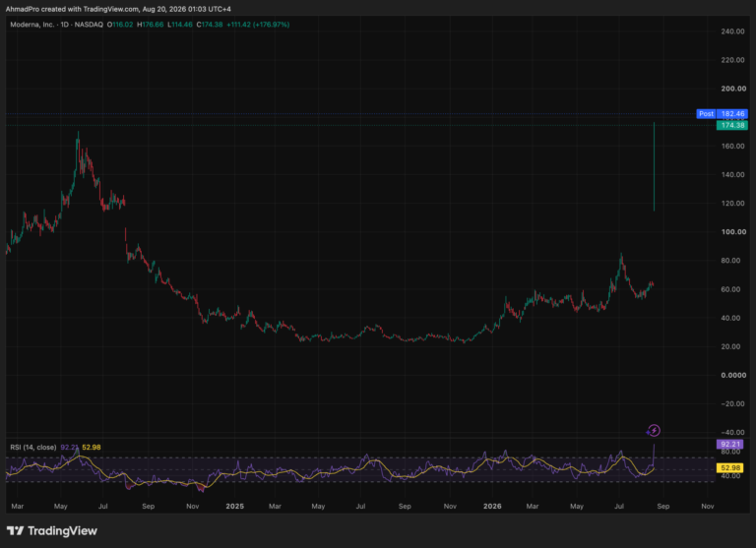The height and width of the screenshot is (548, 756).
Task: Click the tall green candle near Sep 2026
Action: click(x=654, y=166)
